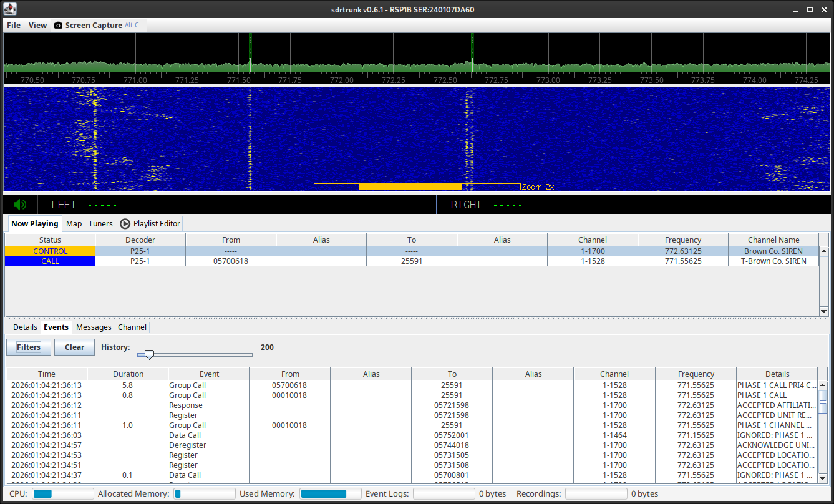Click the sdrtrunk application icon in title bar
Screen dimensions: 834x504
coord(9,9)
